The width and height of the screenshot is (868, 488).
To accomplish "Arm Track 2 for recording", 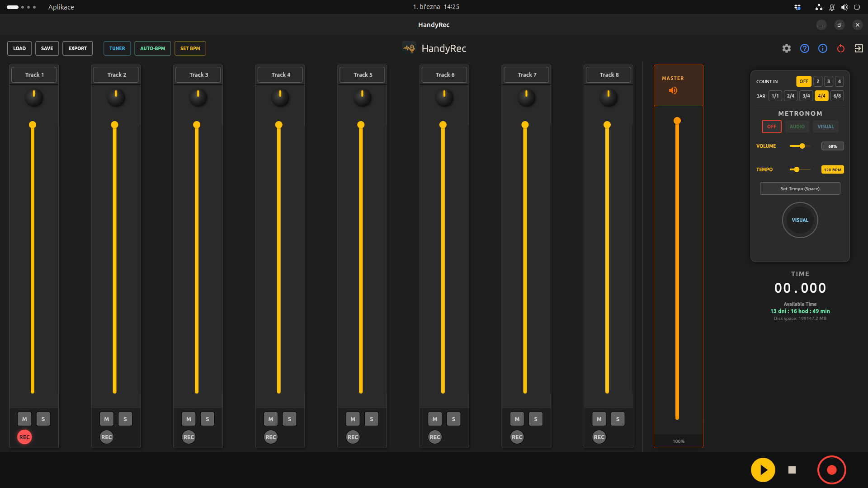I will tap(106, 437).
